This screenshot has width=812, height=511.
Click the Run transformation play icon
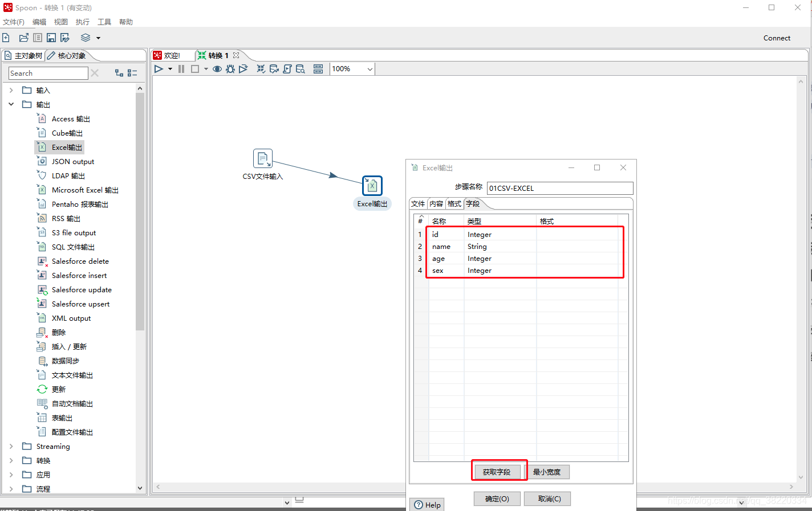pyautogui.click(x=159, y=69)
